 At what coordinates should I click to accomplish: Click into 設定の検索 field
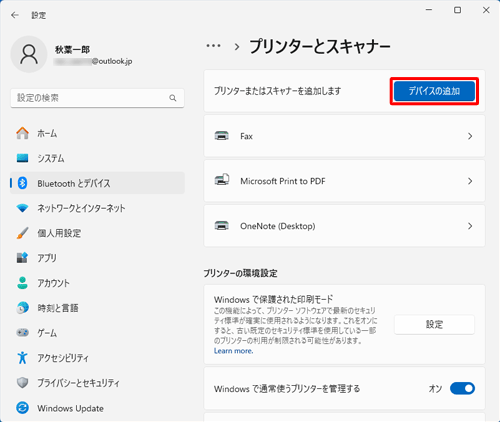pyautogui.click(x=97, y=98)
